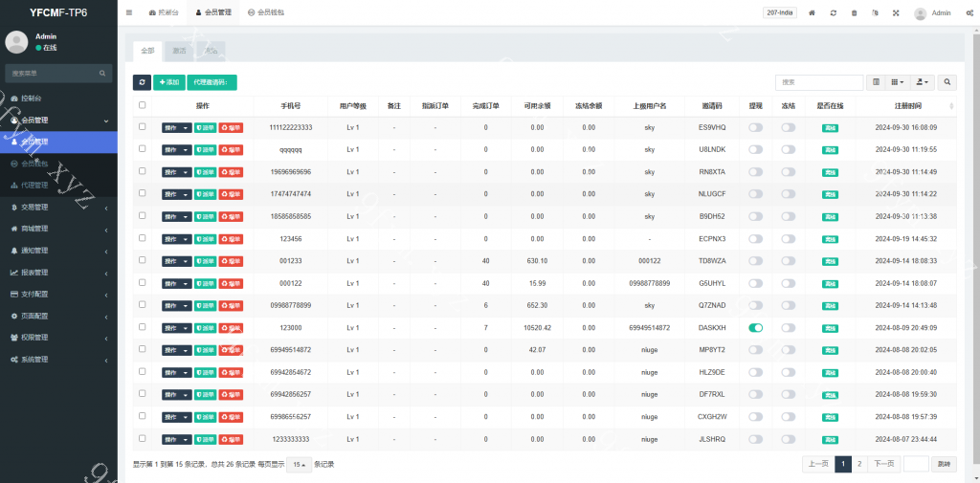Click the refresh icon in the top bar
The image size is (980, 483).
tap(834, 12)
